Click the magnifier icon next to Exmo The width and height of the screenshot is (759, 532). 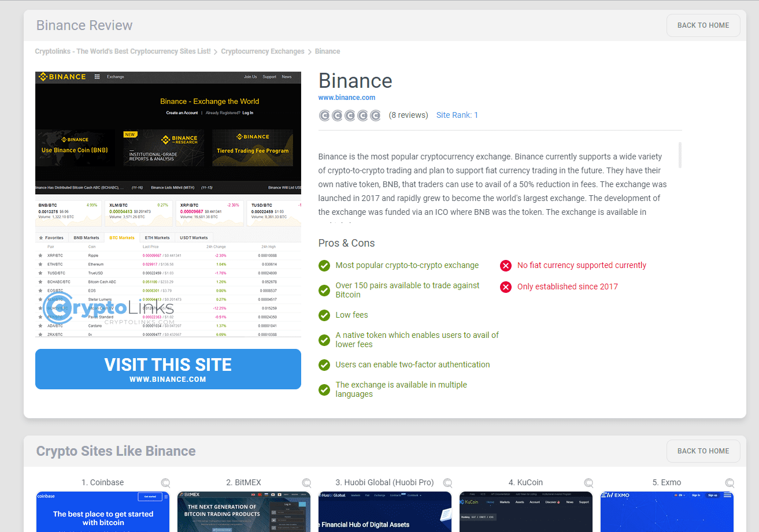[x=730, y=483]
